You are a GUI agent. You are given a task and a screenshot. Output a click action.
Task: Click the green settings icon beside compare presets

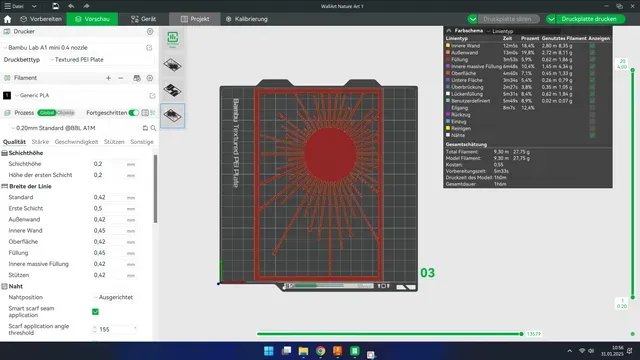[153, 113]
